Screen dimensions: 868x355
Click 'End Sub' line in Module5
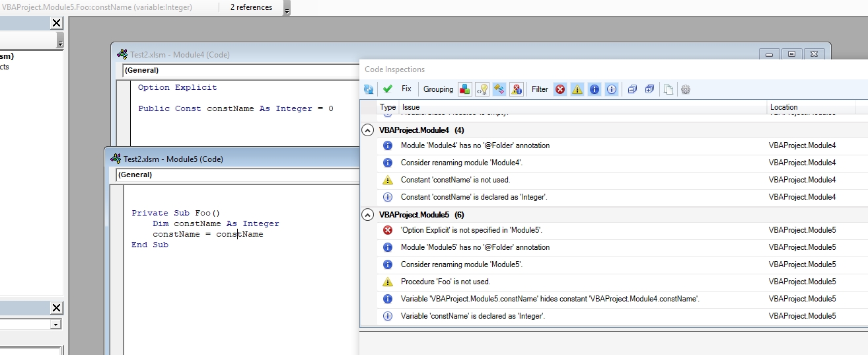[150, 245]
